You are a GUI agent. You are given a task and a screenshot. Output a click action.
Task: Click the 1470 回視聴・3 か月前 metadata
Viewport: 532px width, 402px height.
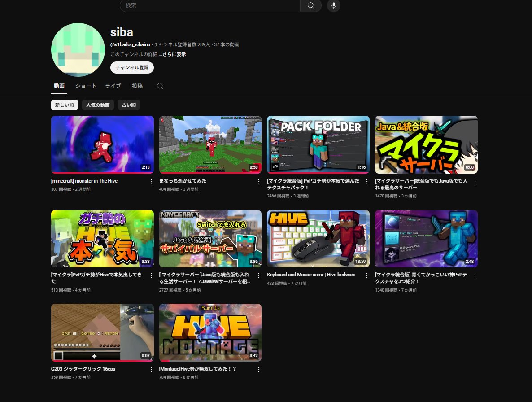[396, 196]
